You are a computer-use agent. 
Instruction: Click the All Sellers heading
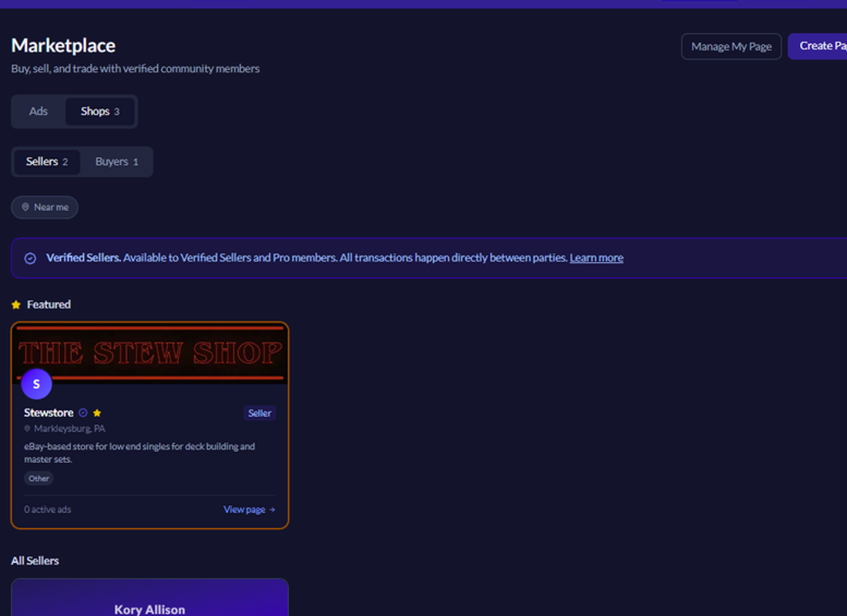(x=35, y=561)
